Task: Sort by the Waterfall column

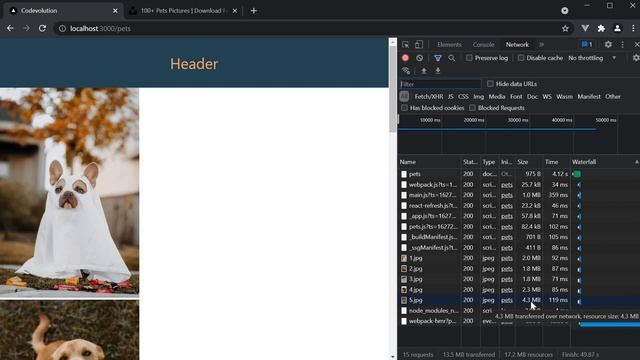Action: (x=605, y=162)
